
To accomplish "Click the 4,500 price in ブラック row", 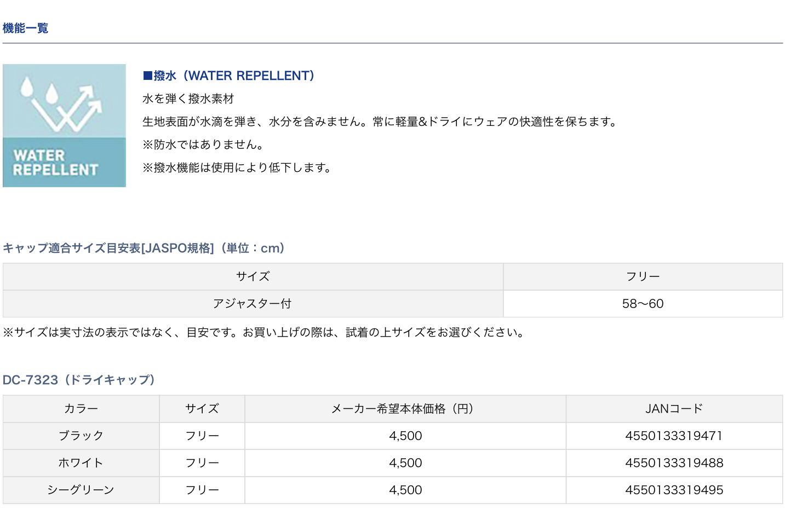I will [x=405, y=436].
